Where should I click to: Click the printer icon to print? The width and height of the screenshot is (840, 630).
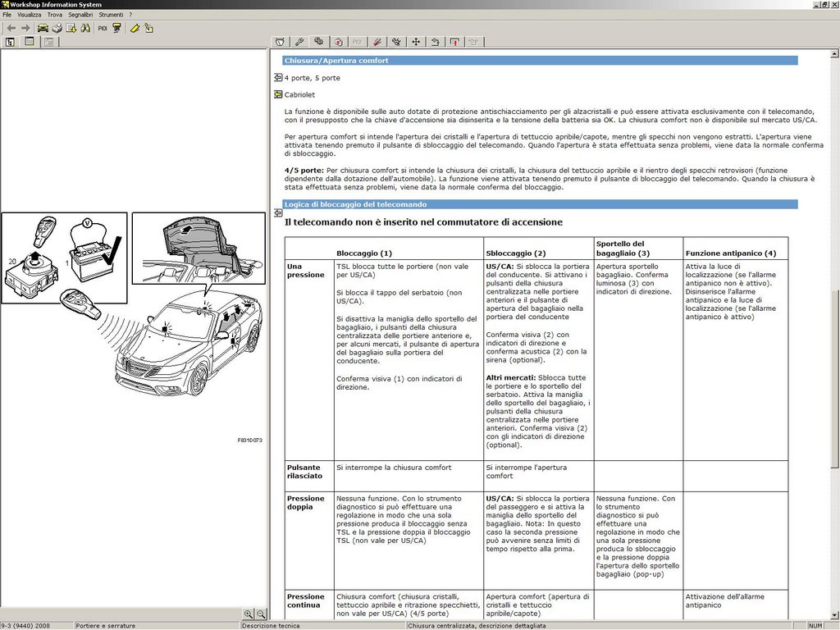(57, 29)
